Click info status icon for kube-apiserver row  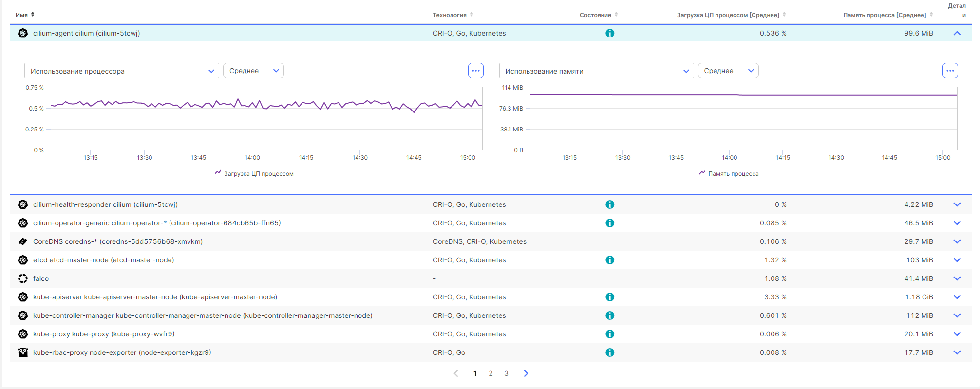pos(609,297)
